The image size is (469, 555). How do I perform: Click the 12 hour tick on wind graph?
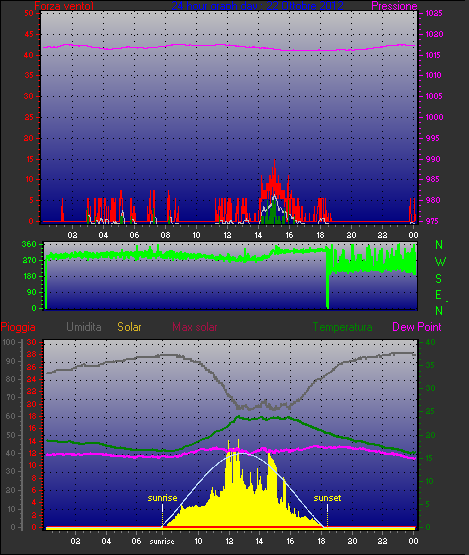tap(227, 235)
